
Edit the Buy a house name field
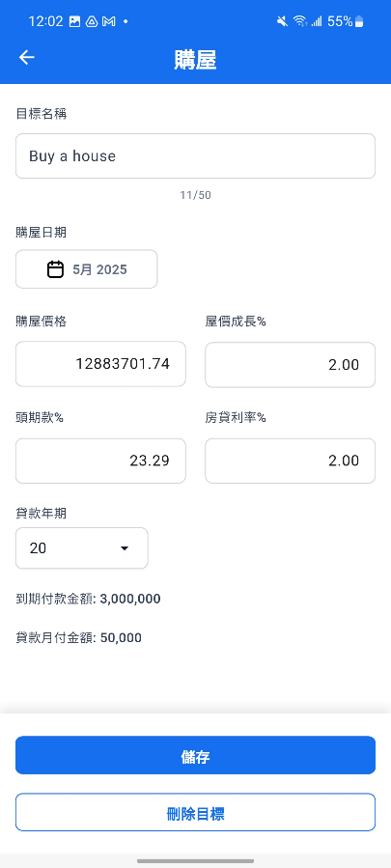tap(195, 156)
